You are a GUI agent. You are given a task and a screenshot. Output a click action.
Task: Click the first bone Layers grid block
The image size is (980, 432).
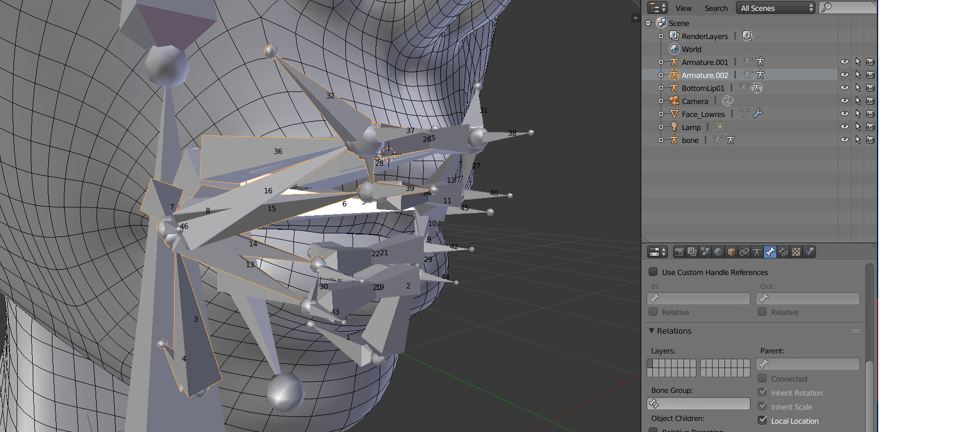click(x=672, y=368)
